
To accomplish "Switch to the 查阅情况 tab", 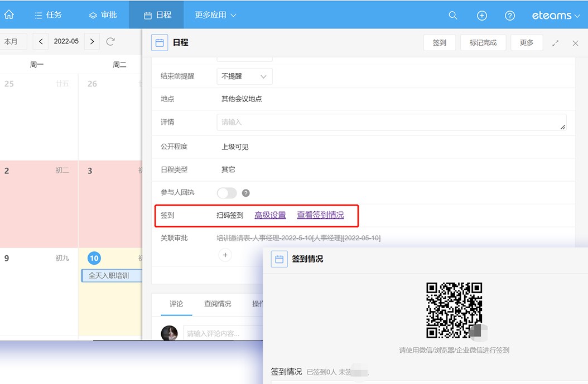I will 218,304.
